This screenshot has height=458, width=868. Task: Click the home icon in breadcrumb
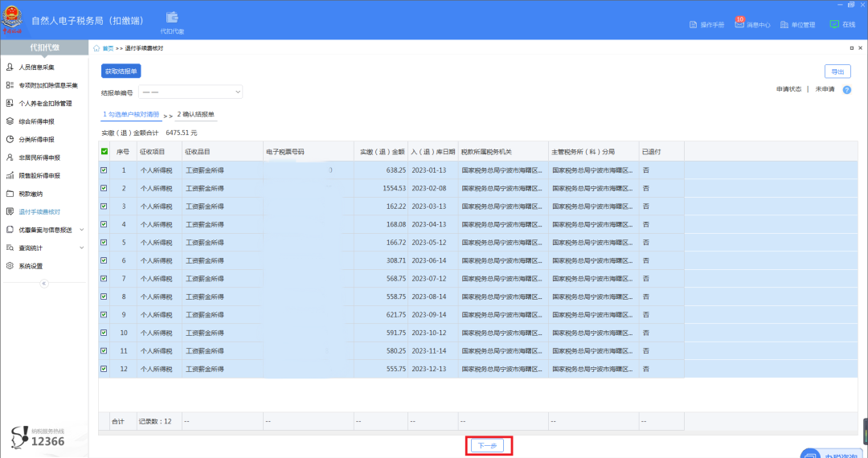click(96, 48)
